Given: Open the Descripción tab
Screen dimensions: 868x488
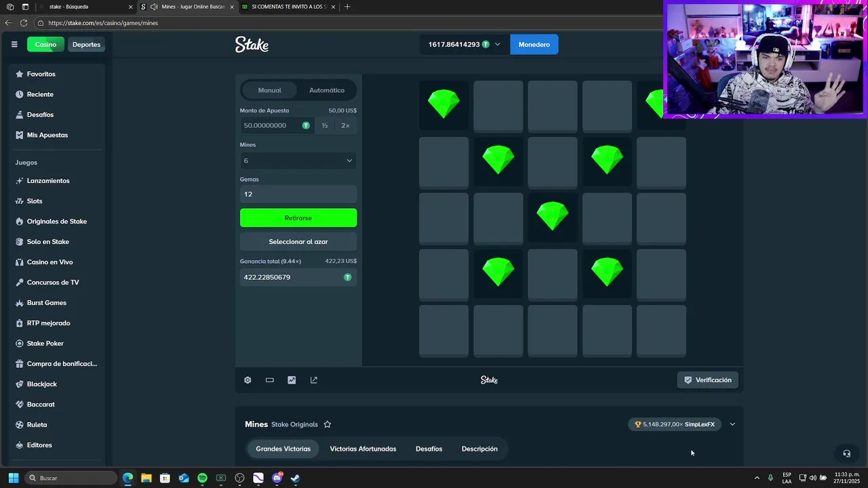Looking at the screenshot, I should pyautogui.click(x=479, y=449).
